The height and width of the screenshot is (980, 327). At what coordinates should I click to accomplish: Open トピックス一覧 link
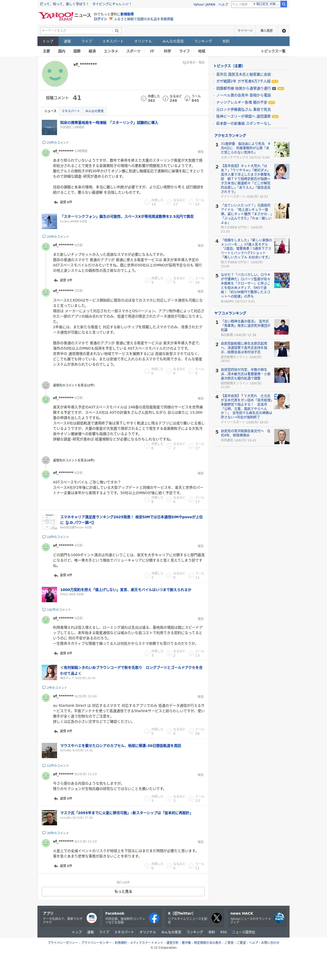[x=273, y=51]
